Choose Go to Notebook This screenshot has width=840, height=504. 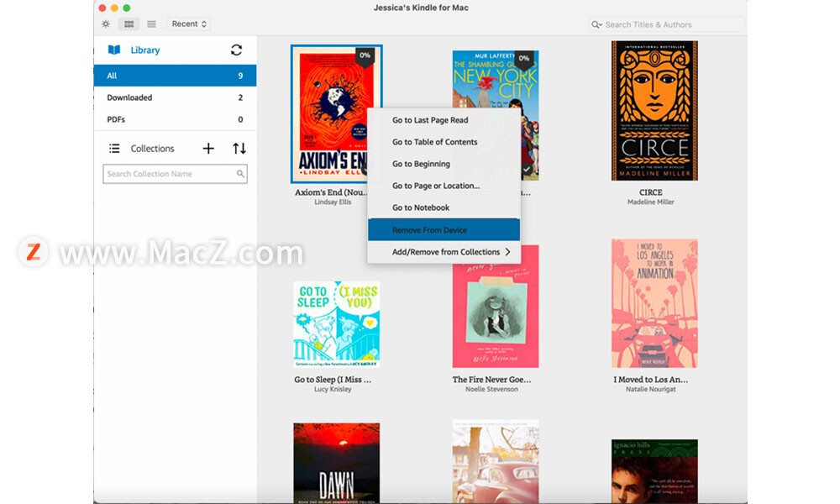pyautogui.click(x=444, y=207)
